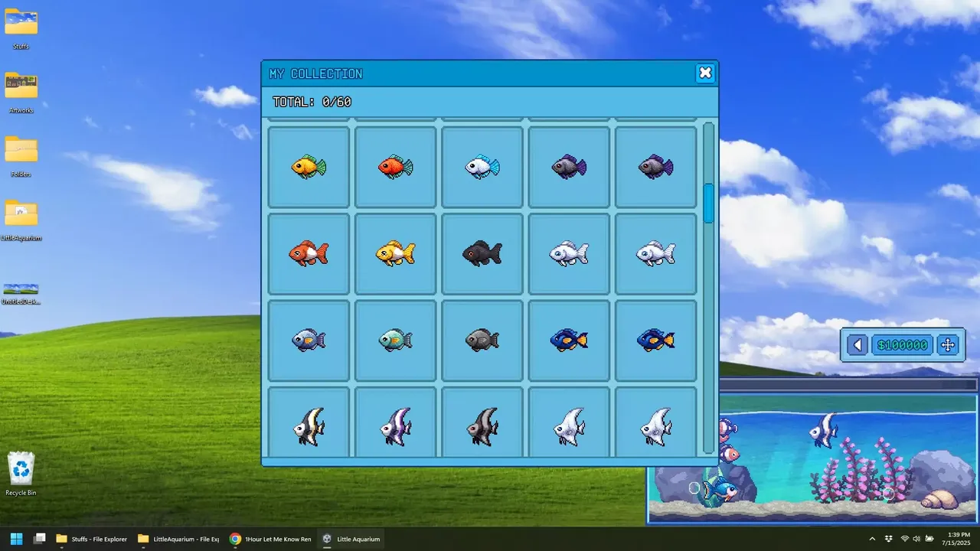
Task: Select the teal green fish tile
Action: pyautogui.click(x=396, y=341)
